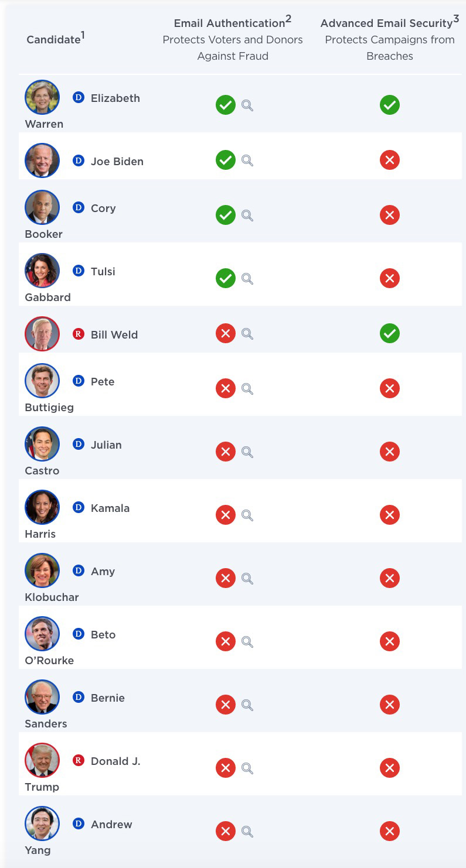Click Joe Biden's red Advanced Security cross
The height and width of the screenshot is (868, 466).
pyautogui.click(x=390, y=160)
